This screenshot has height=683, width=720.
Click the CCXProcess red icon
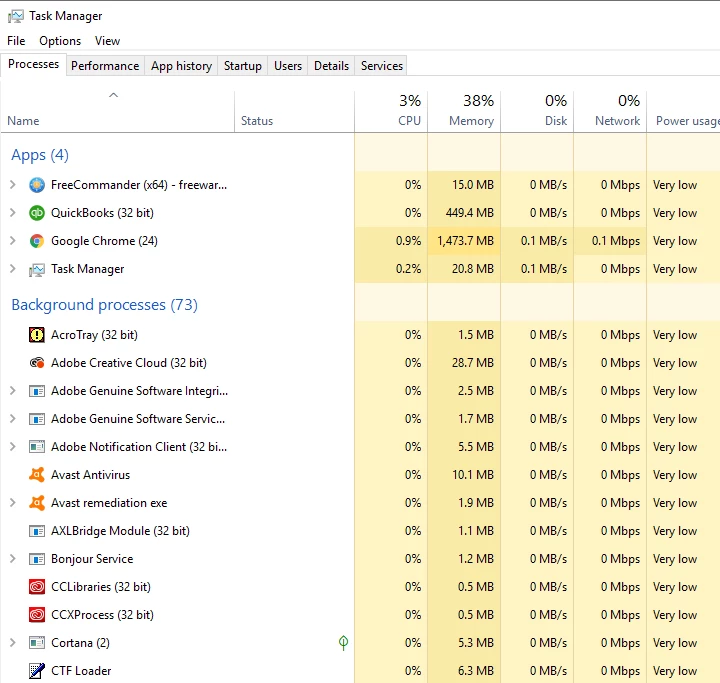[37, 615]
